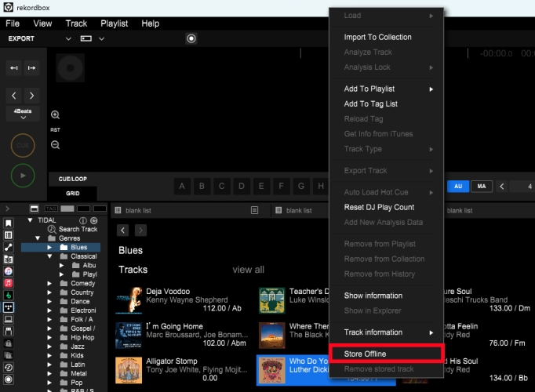This screenshot has height=392, width=535.
Task: Step backward with the left chevron beat jump
Action: pyautogui.click(x=14, y=96)
